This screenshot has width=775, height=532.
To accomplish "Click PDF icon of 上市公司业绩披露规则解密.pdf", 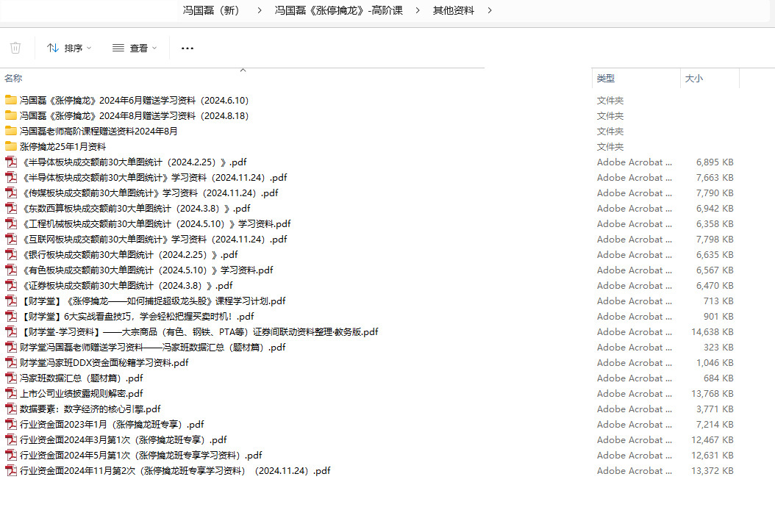I will (x=11, y=393).
